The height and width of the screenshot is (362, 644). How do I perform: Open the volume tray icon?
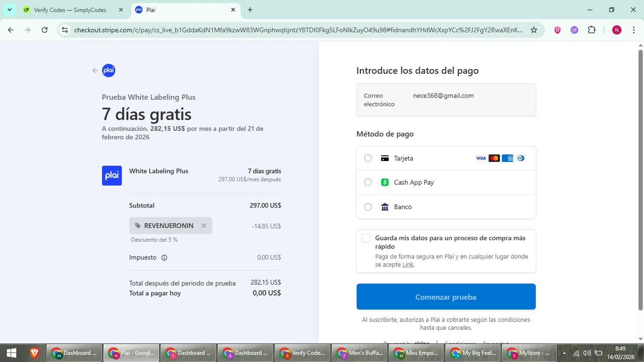(587, 353)
